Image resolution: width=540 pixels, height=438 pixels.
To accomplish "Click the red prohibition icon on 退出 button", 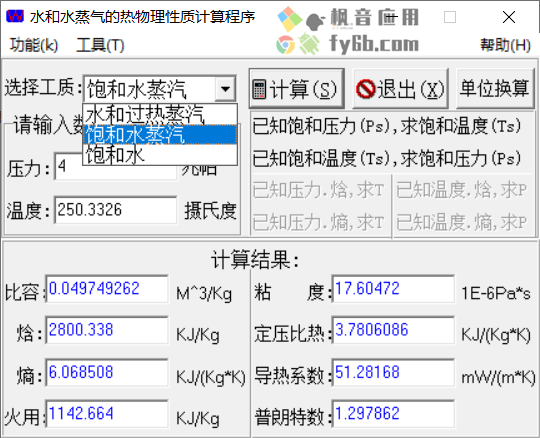I will tap(365, 89).
